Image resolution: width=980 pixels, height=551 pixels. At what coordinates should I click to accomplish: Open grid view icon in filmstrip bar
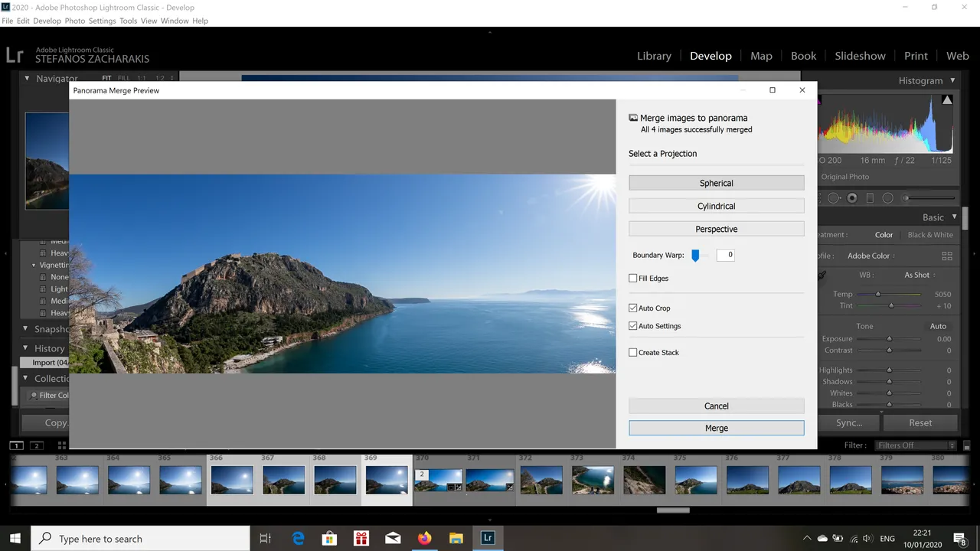[x=62, y=445]
